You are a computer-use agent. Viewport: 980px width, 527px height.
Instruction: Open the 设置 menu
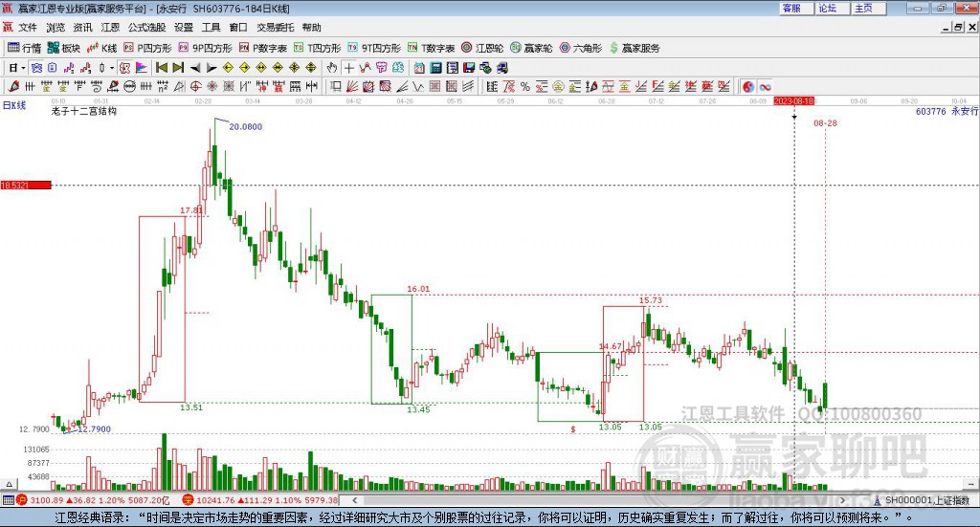pos(184,28)
